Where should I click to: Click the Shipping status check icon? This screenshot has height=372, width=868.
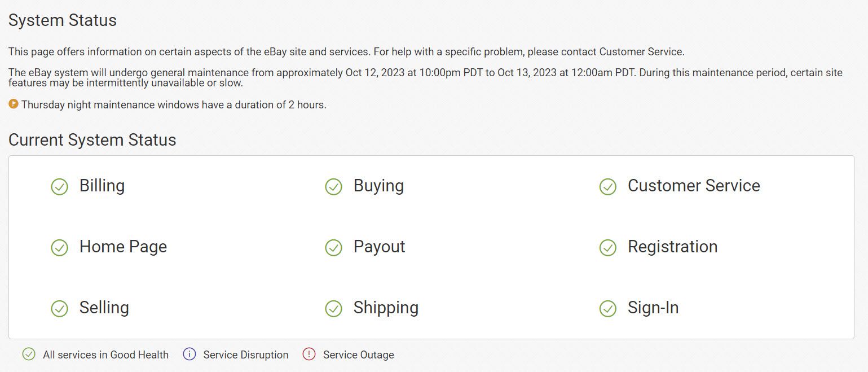pyautogui.click(x=333, y=308)
